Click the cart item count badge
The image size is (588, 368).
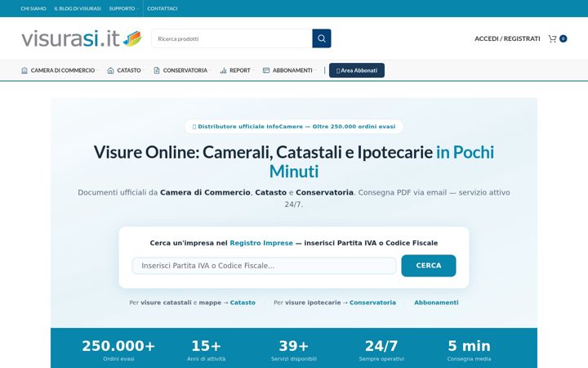click(x=563, y=38)
